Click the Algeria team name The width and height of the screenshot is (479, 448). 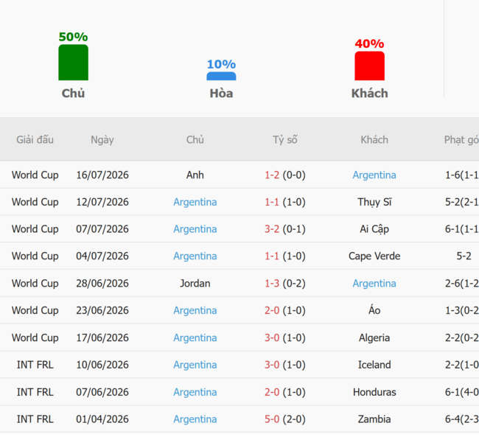coord(374,337)
